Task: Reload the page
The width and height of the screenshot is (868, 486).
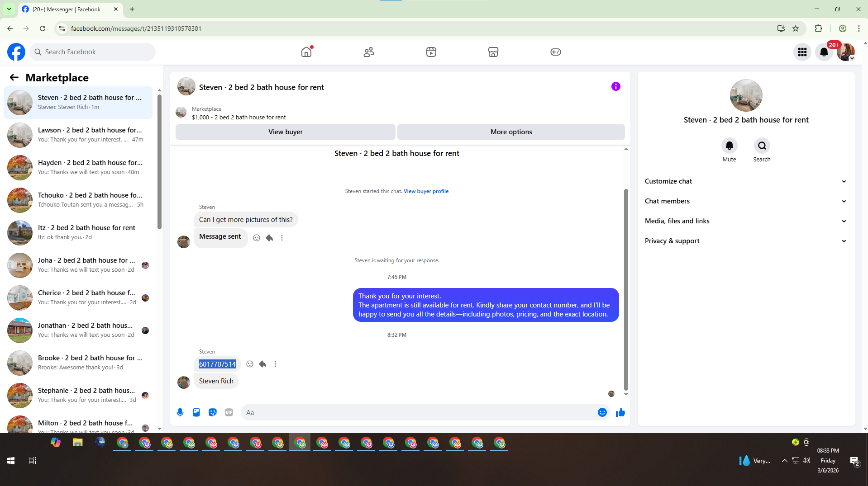Action: pos(43,28)
